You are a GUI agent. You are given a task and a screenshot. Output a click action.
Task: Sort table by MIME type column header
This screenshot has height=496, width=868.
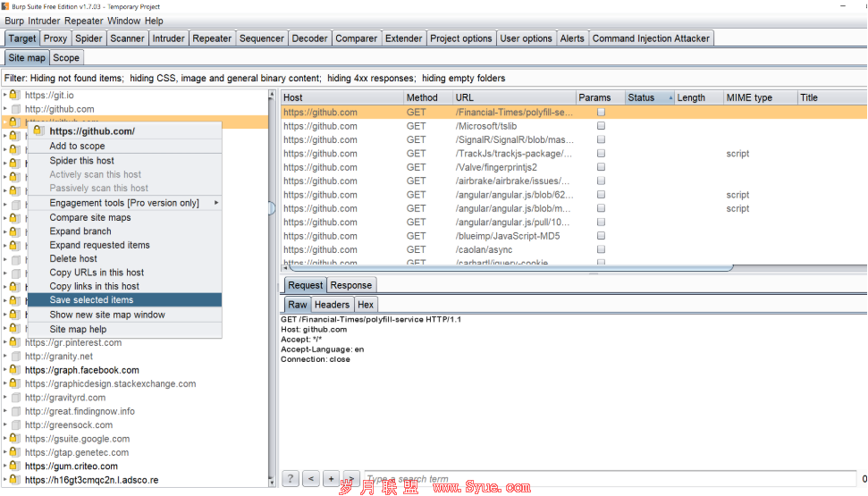tap(760, 97)
